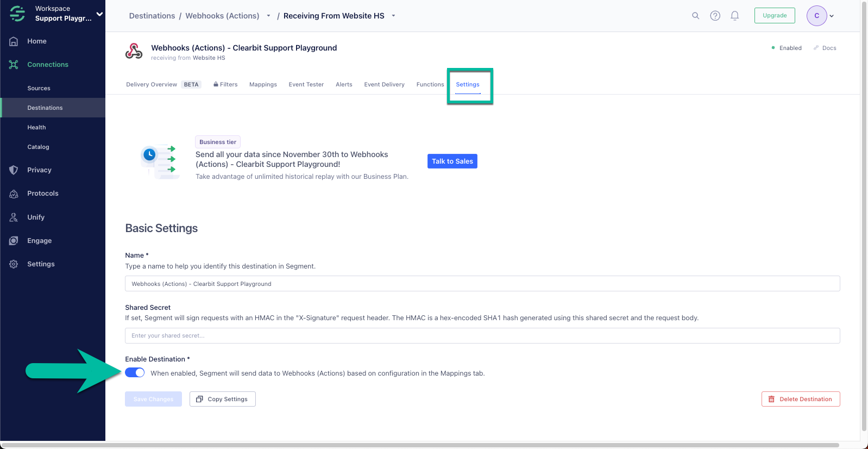Go to Home in the sidebar
Viewport: 868px width, 449px height.
tap(37, 41)
